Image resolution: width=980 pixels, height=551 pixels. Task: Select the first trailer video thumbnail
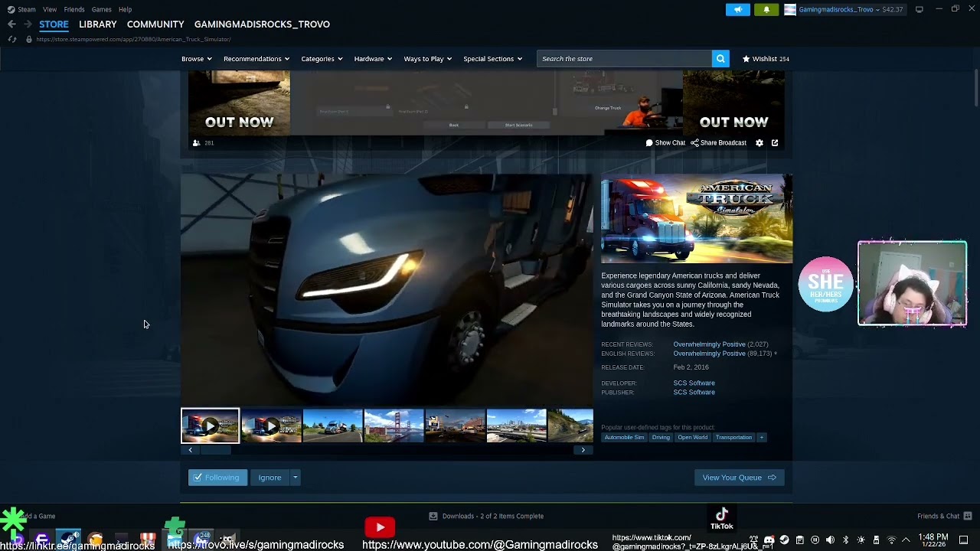point(210,426)
